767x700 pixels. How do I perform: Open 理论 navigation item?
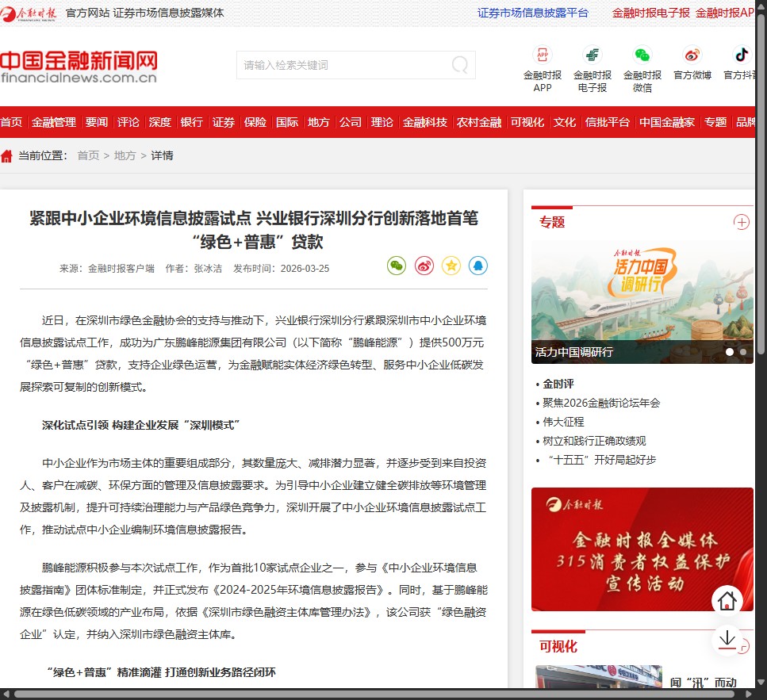(x=382, y=122)
